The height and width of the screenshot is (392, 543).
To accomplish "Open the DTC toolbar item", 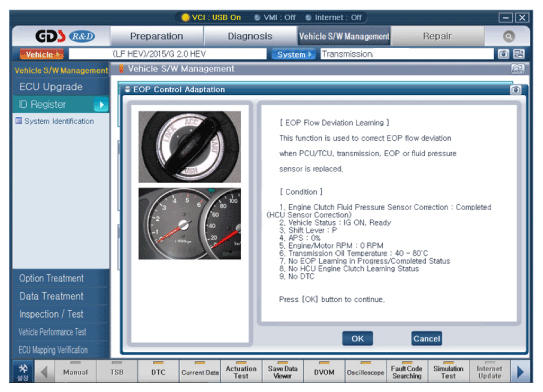I will 158,372.
